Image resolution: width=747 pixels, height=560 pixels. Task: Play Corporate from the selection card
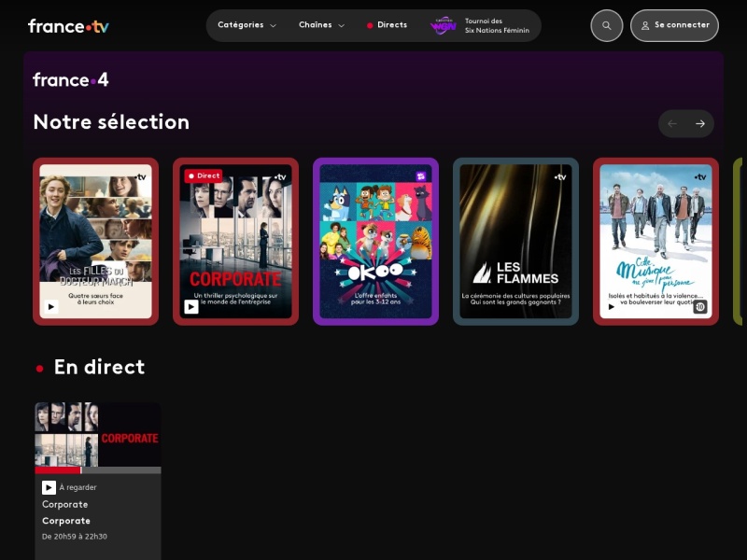click(191, 307)
